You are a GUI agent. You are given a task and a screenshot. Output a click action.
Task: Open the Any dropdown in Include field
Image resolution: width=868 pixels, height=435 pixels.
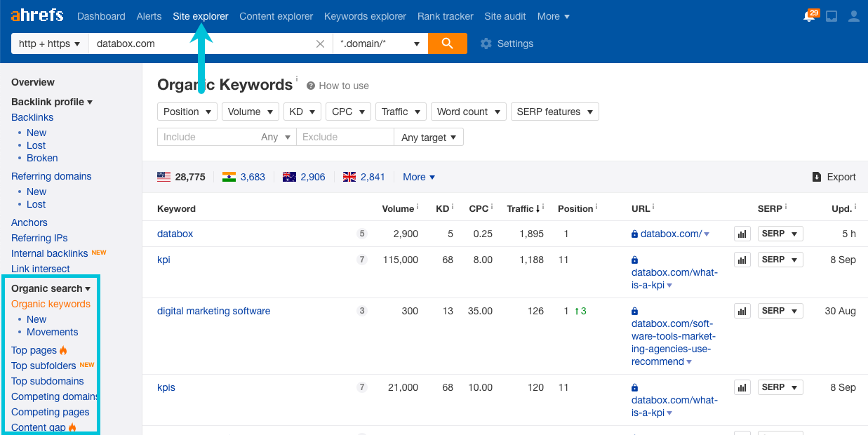[276, 138]
